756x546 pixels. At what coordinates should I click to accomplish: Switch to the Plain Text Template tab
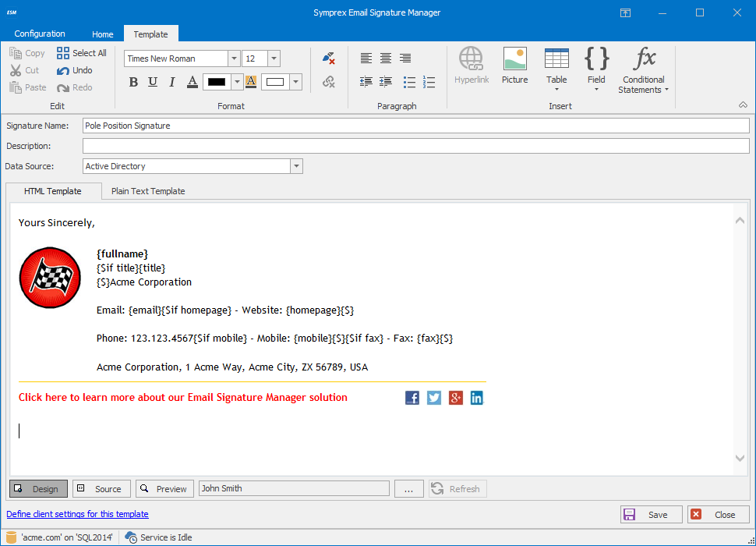click(x=148, y=191)
